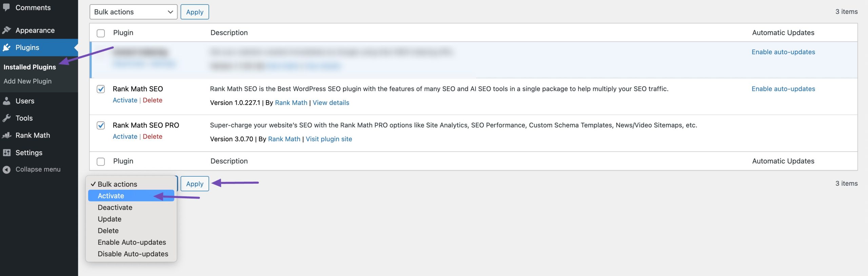Delete the Rank Math SEO plugin
The width and height of the screenshot is (868, 276).
coord(153,100)
